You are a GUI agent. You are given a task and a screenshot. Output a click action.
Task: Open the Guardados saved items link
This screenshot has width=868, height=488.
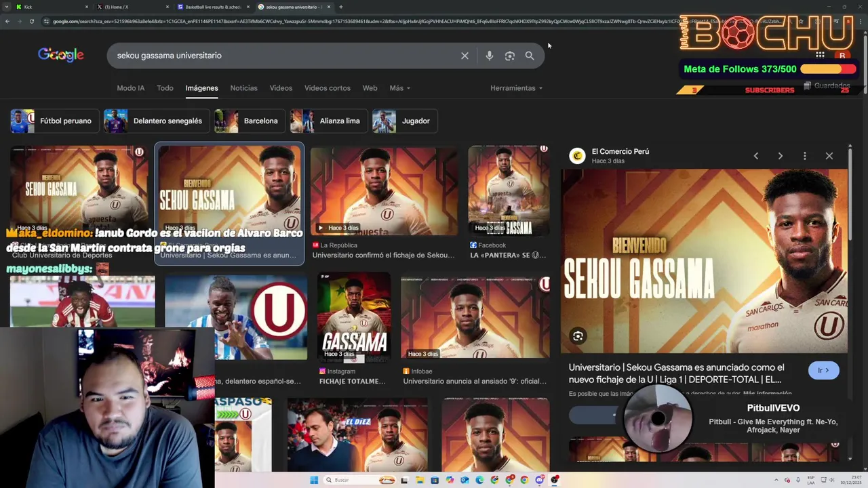point(827,86)
